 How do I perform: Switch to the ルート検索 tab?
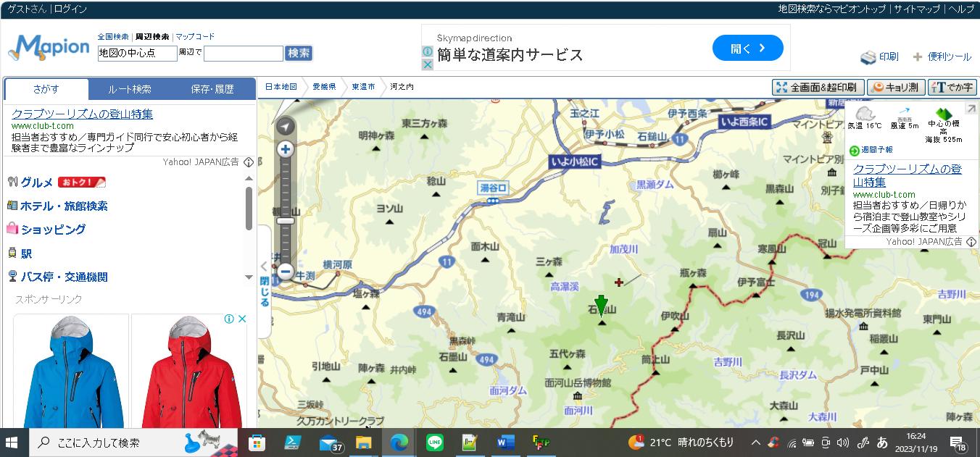point(130,89)
